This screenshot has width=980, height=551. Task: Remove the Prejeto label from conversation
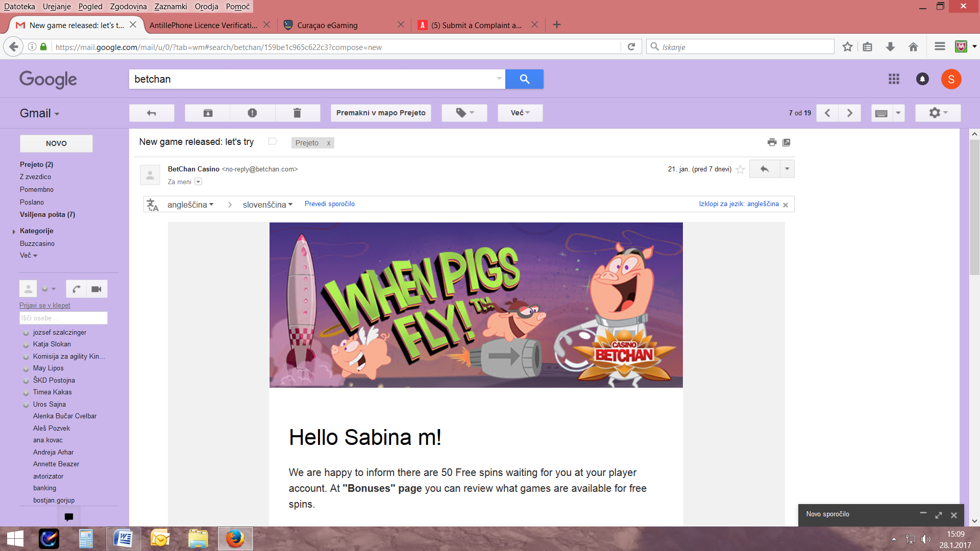328,143
